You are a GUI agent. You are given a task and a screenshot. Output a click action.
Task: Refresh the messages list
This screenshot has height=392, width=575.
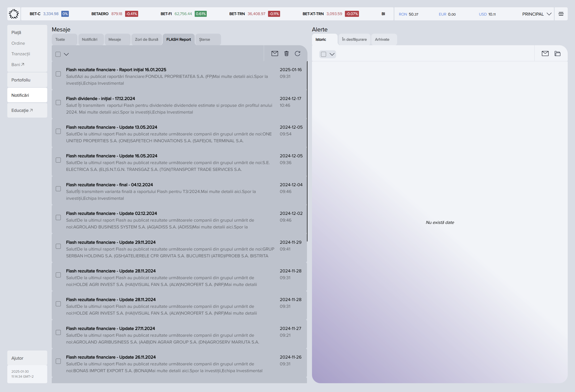(298, 54)
